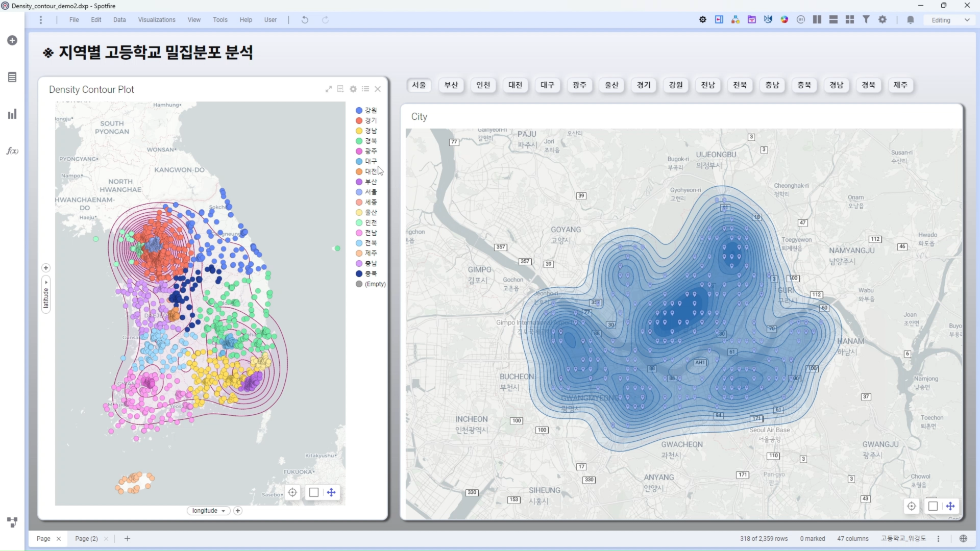The height and width of the screenshot is (551, 980).
Task: Click the 대구 region button
Action: 548,85
